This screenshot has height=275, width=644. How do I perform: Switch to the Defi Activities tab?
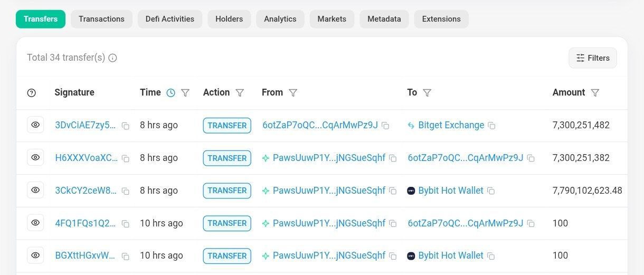click(x=170, y=19)
